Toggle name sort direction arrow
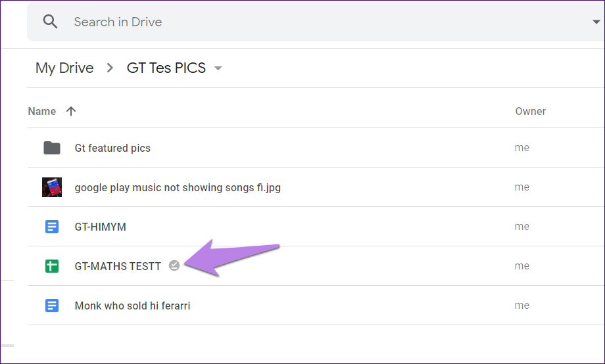605x364 pixels. pos(71,111)
